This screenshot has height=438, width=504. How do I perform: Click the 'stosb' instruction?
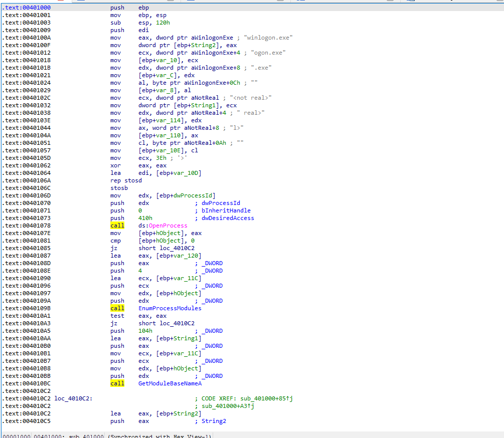click(x=119, y=188)
